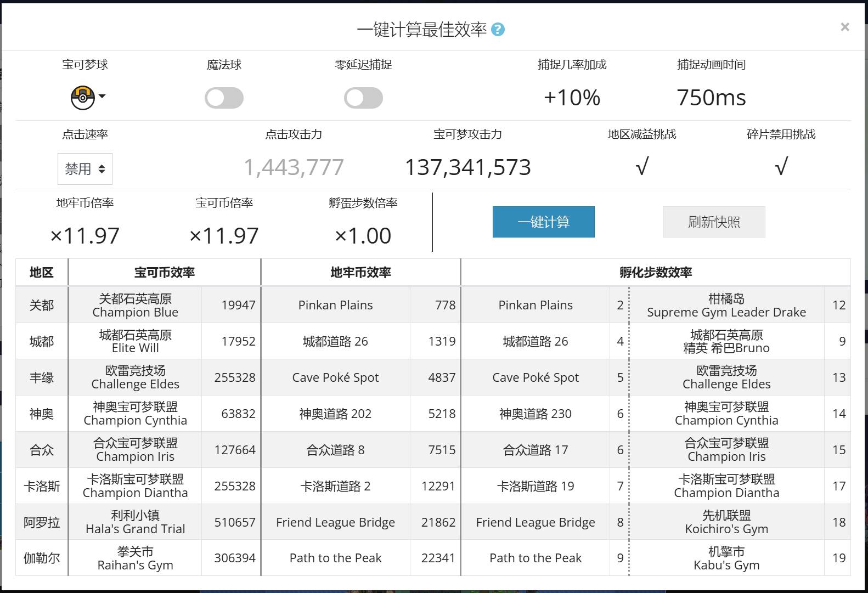Click the 一键计算 button
868x593 pixels.
tap(543, 222)
